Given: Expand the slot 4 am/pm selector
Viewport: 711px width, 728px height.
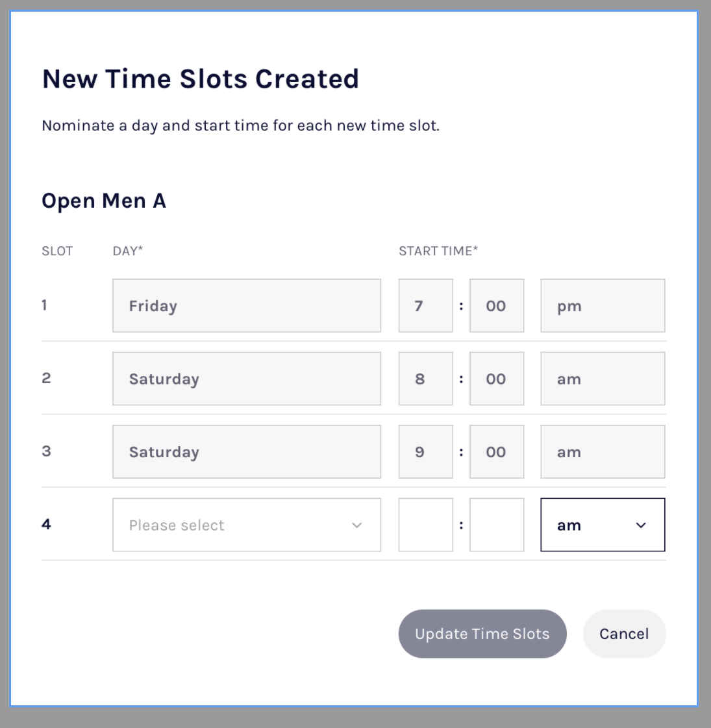Looking at the screenshot, I should (x=602, y=525).
